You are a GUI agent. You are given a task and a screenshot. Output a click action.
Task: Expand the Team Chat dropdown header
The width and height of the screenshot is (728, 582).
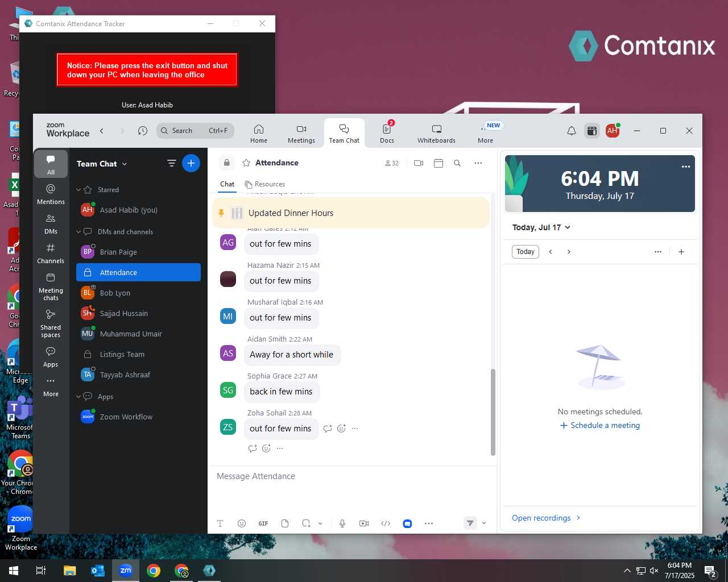(x=102, y=164)
